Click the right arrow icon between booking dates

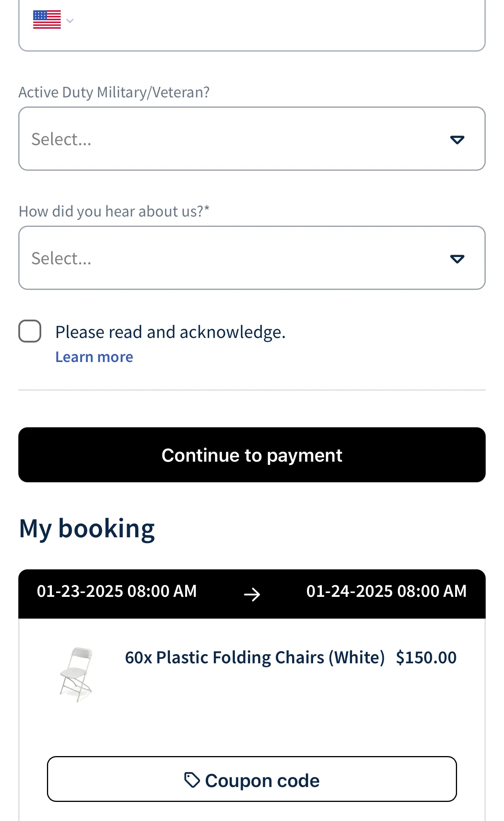click(252, 594)
